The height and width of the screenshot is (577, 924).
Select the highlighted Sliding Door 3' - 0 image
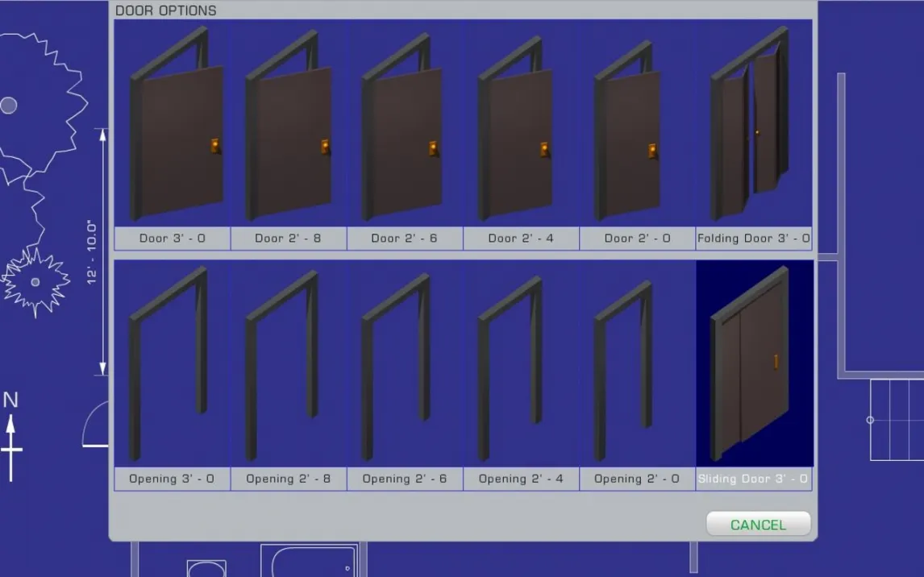click(x=753, y=364)
